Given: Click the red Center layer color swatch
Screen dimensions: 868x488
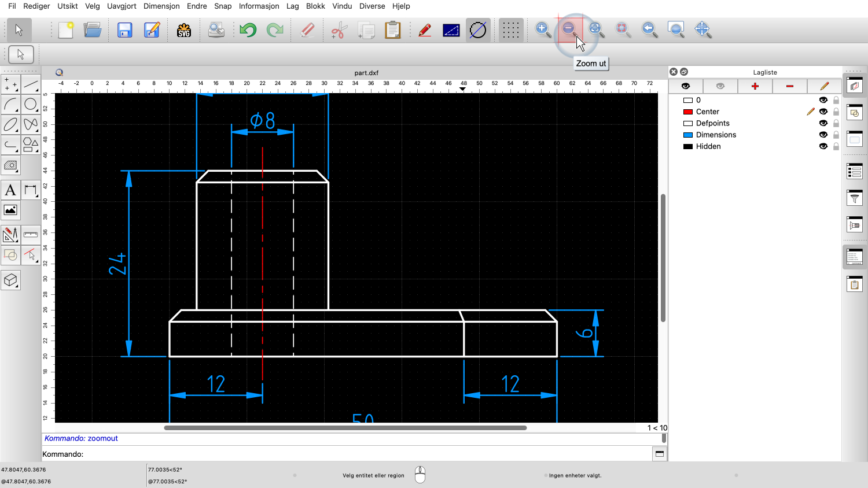Looking at the screenshot, I should click(x=688, y=112).
